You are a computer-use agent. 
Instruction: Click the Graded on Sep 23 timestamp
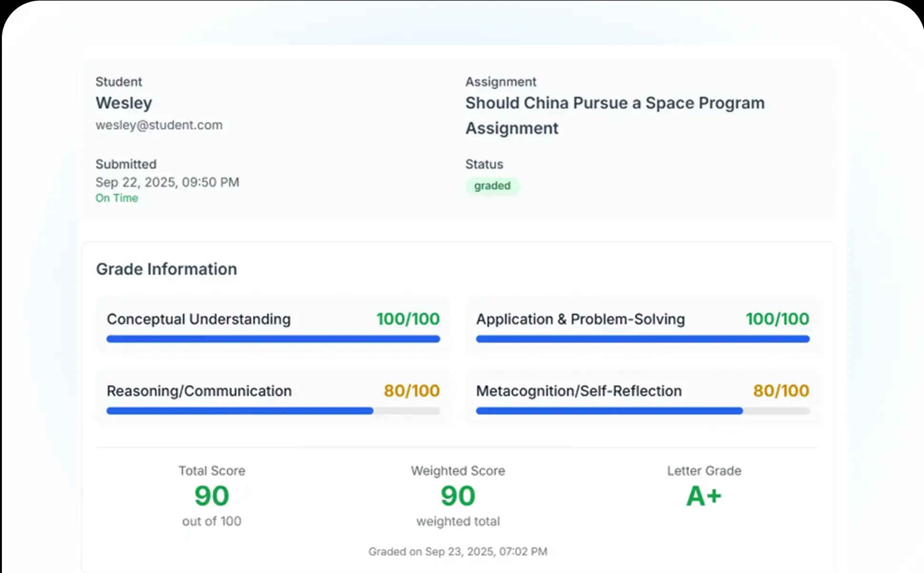click(458, 552)
